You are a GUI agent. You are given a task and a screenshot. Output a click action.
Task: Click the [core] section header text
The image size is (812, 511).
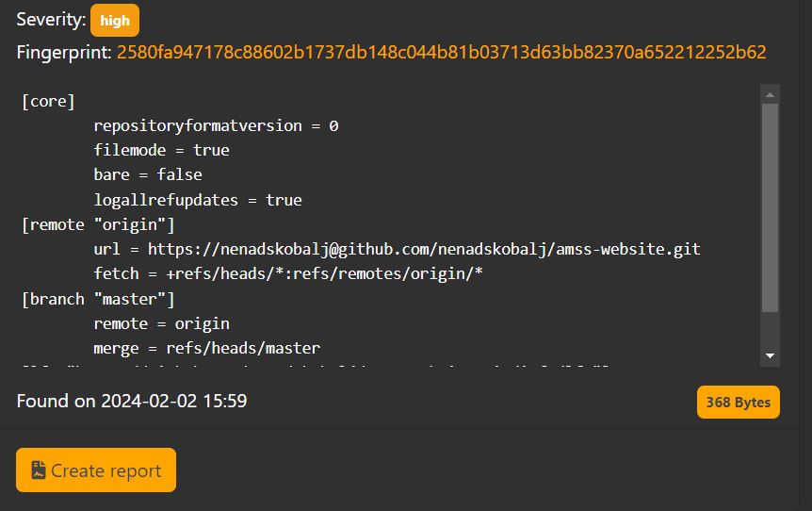[48, 101]
